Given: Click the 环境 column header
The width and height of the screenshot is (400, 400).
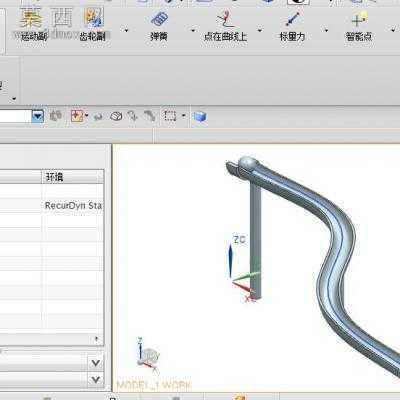Looking at the screenshot, I should click(72, 177).
